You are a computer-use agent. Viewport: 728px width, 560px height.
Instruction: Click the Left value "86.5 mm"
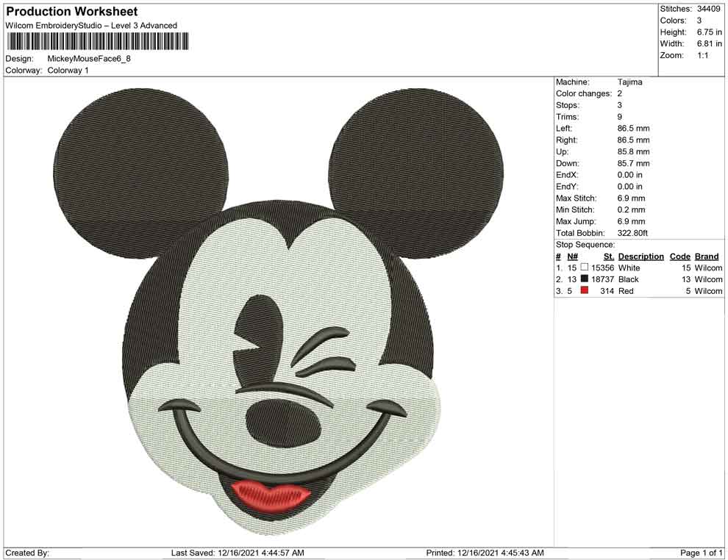point(633,129)
